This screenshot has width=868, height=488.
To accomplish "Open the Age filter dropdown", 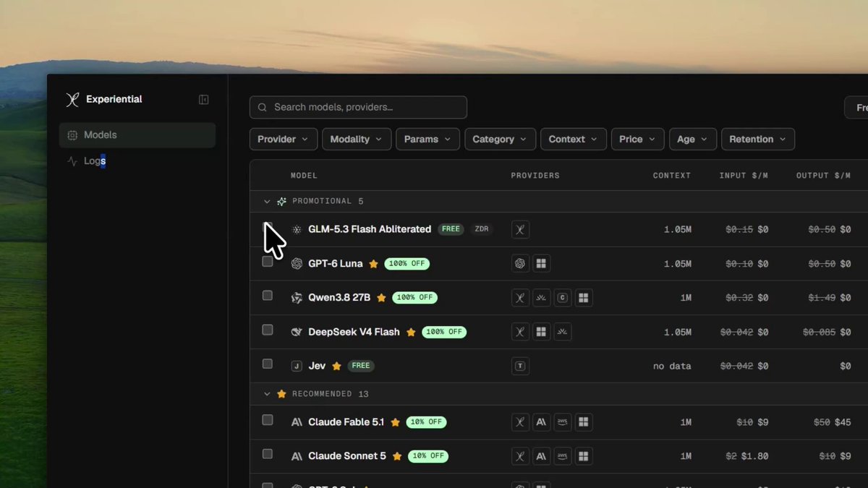I will pyautogui.click(x=693, y=140).
